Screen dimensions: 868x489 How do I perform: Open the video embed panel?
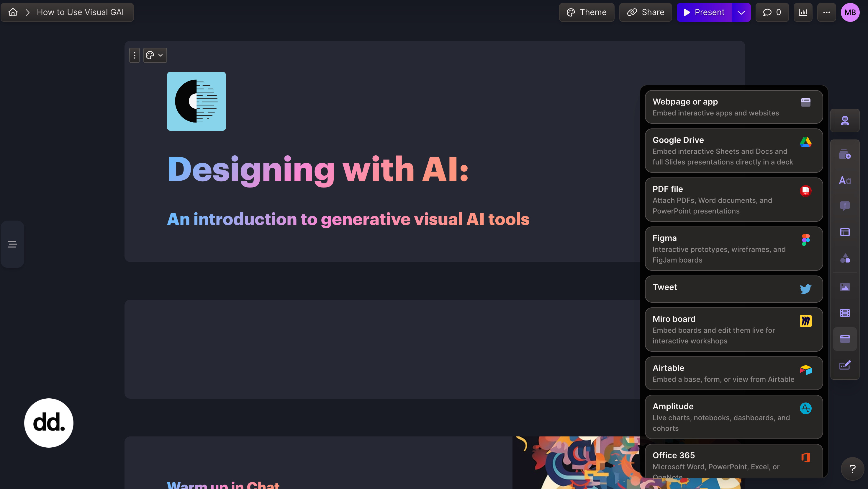[845, 313]
